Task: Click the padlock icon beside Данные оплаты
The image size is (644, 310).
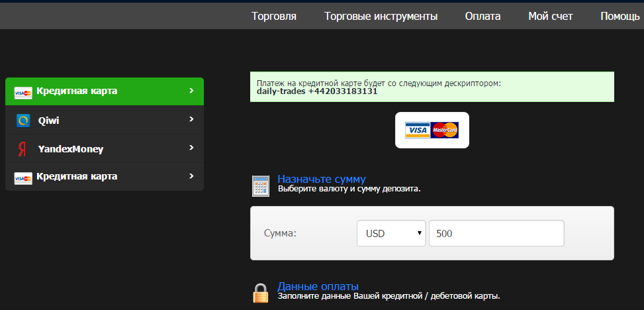Action: pyautogui.click(x=261, y=293)
